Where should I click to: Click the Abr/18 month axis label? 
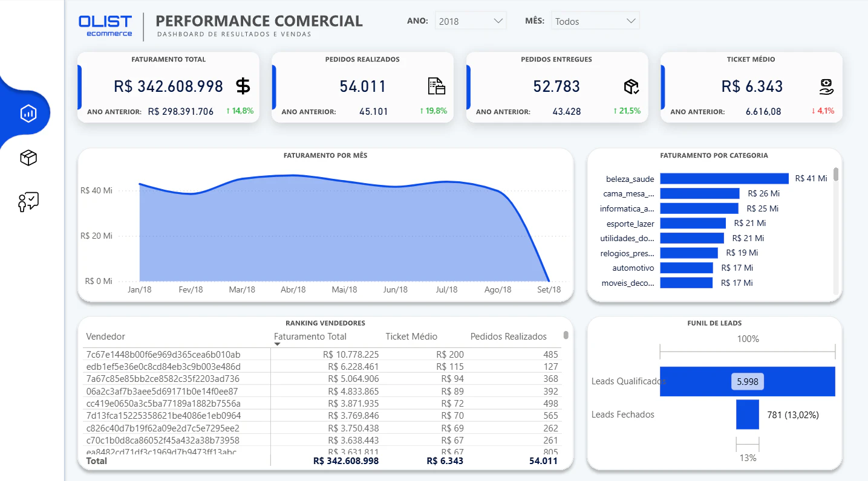coord(293,289)
